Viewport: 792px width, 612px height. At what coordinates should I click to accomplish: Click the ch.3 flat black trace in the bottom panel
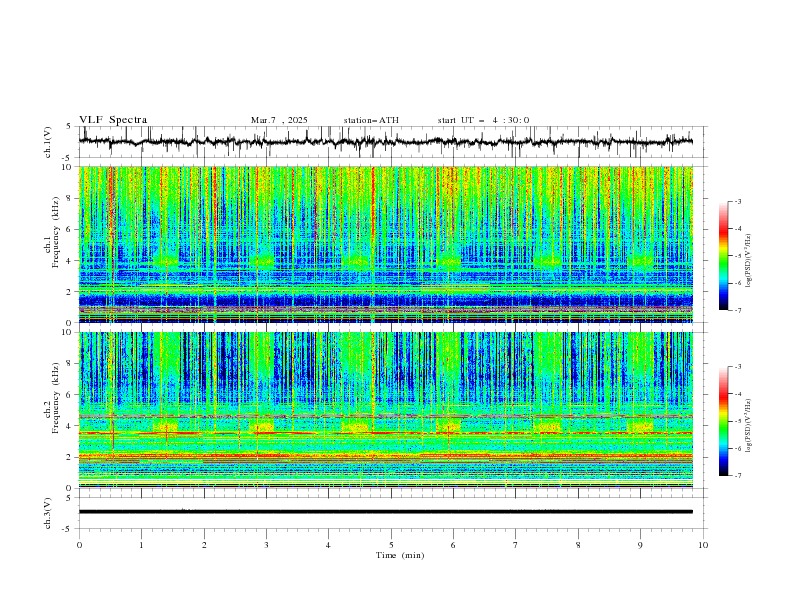(x=385, y=512)
